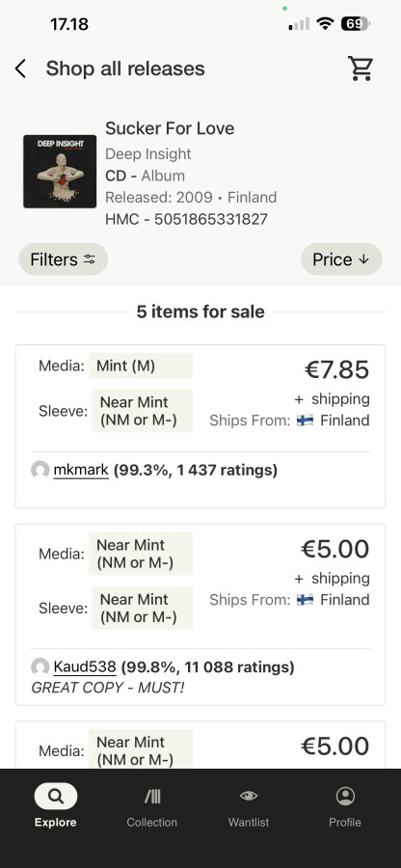Change the Price sort order
This screenshot has width=401, height=868.
click(x=341, y=259)
